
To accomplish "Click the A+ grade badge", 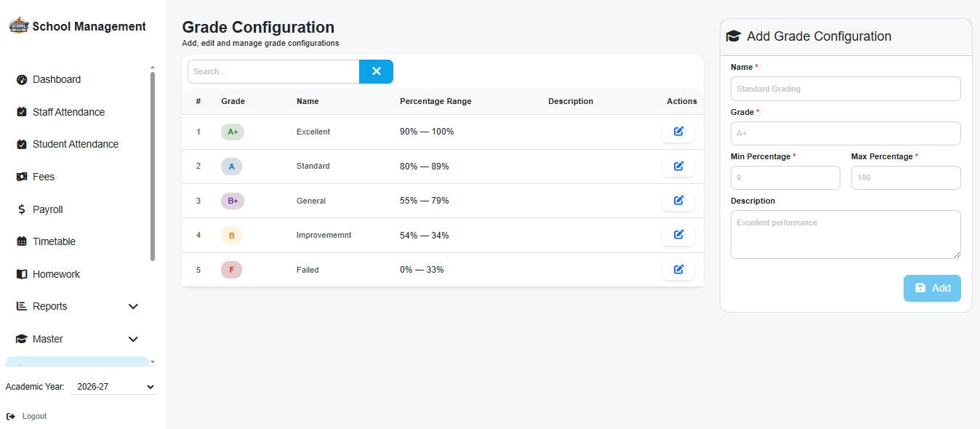I will [233, 132].
